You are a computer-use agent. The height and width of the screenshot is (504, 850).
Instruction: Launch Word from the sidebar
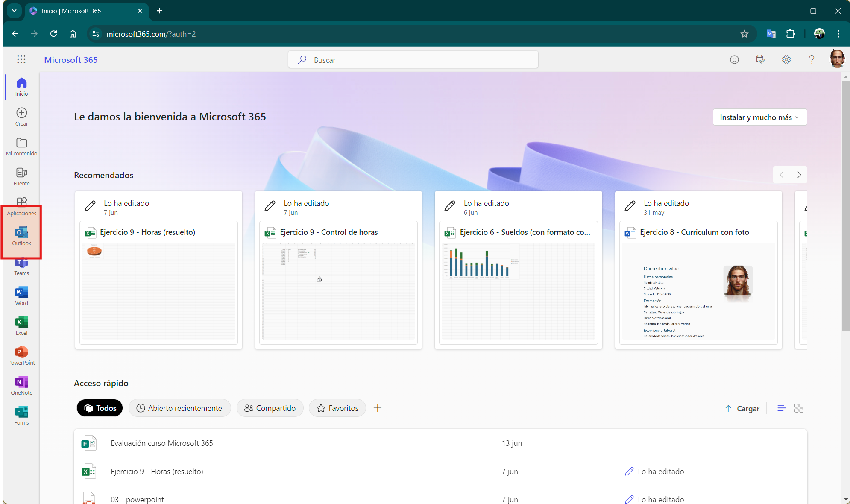21,296
